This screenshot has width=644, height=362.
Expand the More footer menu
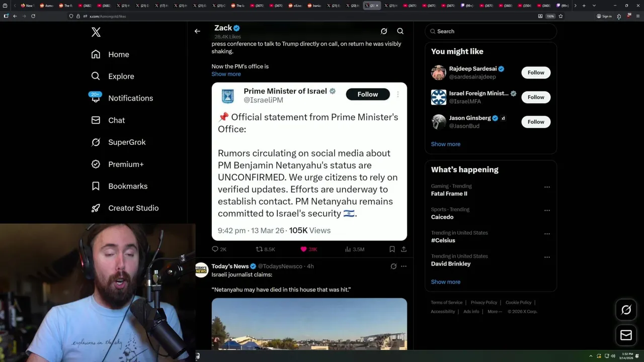click(494, 312)
